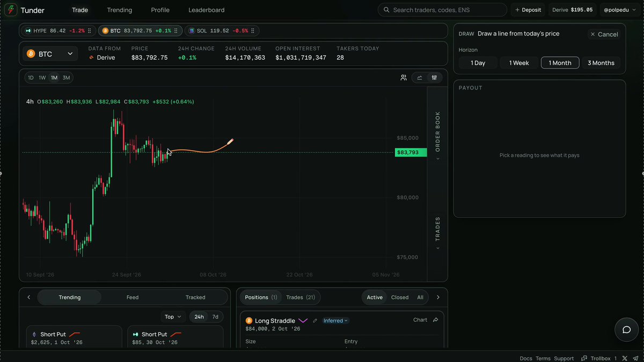Click share arrow icon on Long Straddle
The width and height of the screenshot is (644, 362).
click(435, 320)
